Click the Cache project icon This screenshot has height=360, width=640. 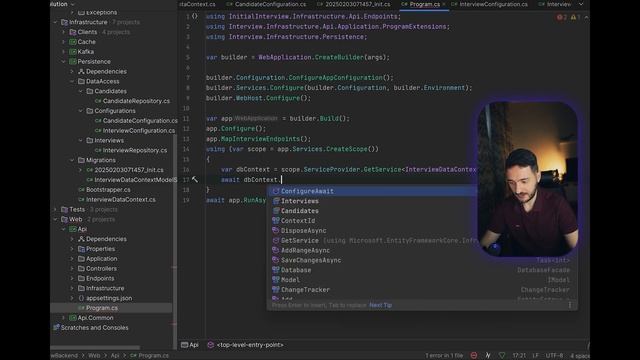point(73,42)
